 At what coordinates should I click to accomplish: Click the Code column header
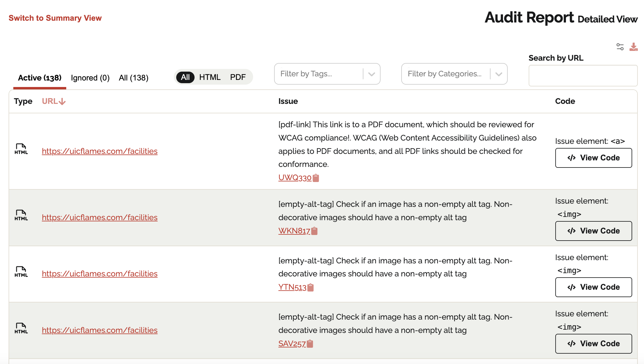(x=565, y=101)
